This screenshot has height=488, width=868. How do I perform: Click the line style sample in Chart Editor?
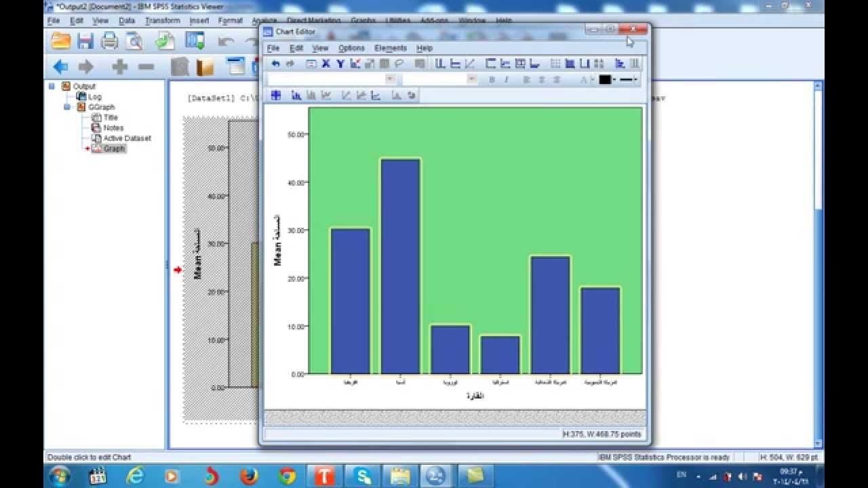627,79
